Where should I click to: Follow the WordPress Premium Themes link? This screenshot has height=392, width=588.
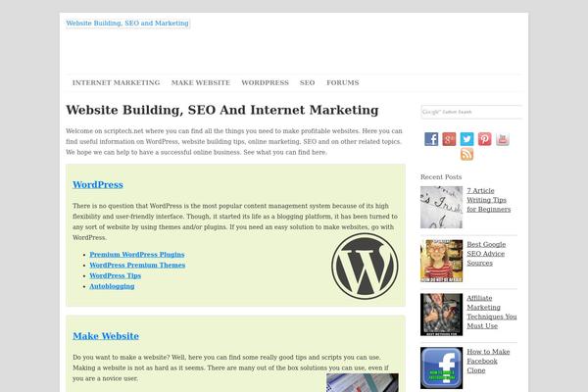click(x=137, y=265)
